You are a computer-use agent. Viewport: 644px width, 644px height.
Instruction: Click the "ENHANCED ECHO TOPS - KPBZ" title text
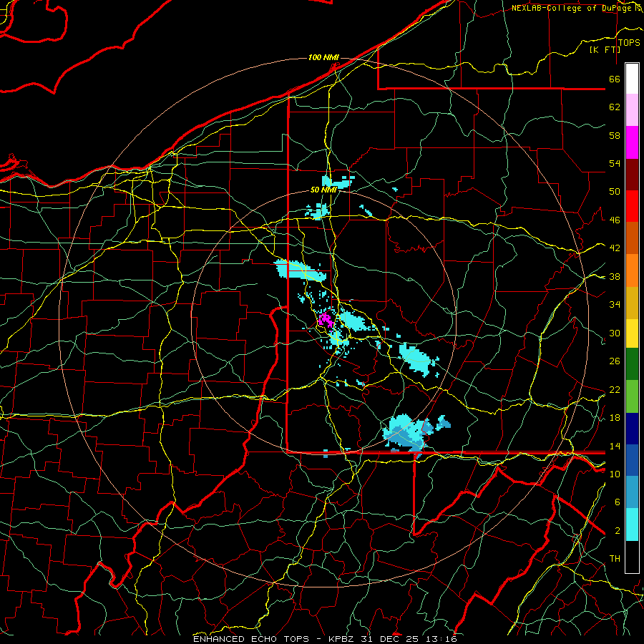[274, 639]
